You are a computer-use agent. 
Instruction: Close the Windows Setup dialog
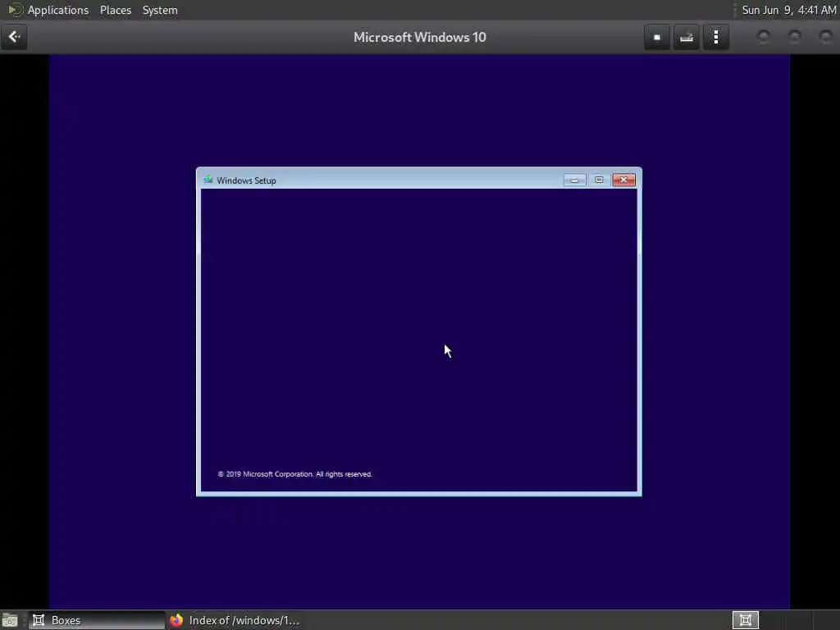[x=623, y=180]
